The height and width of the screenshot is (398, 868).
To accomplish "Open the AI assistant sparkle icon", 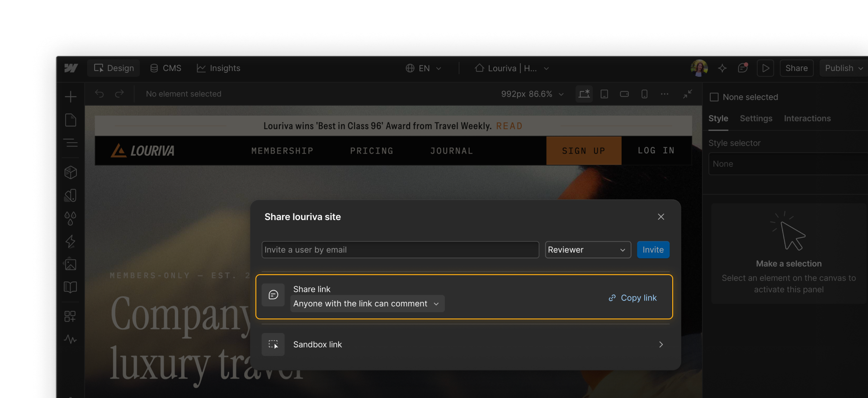I will pos(722,68).
